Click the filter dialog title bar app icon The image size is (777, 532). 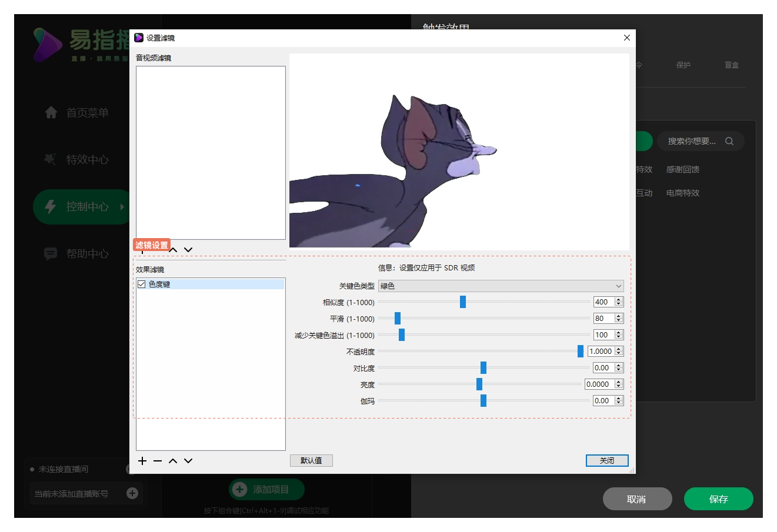point(139,38)
